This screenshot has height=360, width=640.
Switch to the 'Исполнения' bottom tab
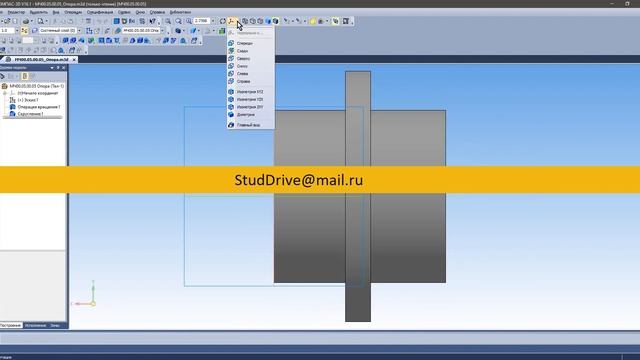[35, 325]
